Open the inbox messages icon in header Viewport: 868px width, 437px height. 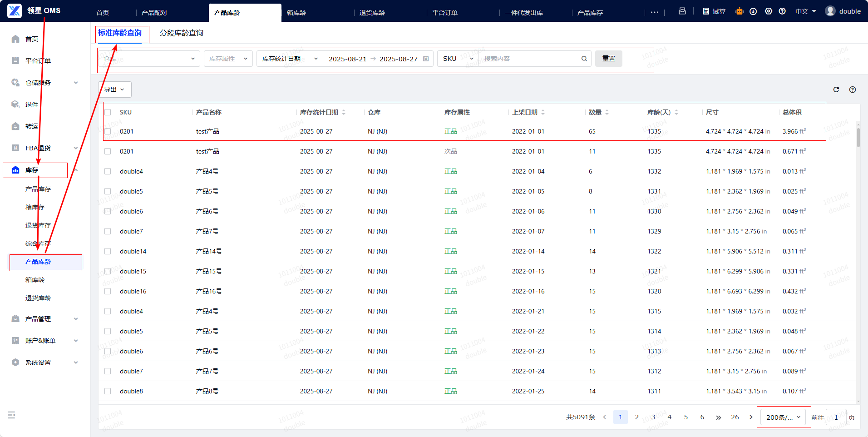(x=682, y=11)
